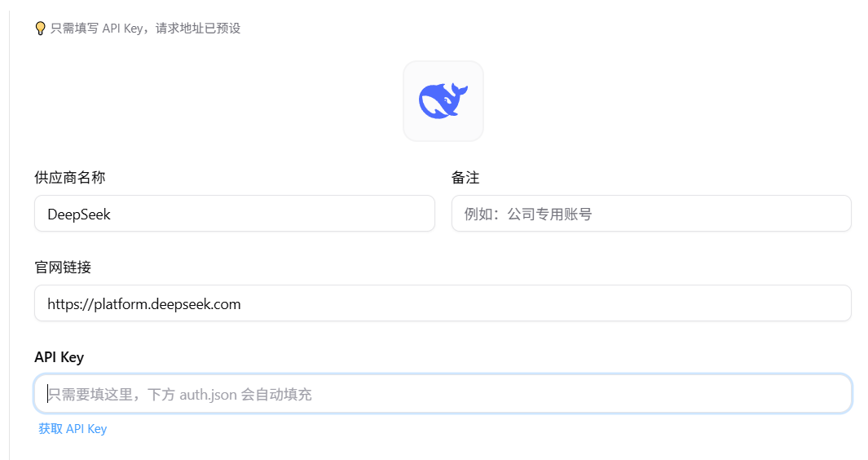Click the 官网链接 label
Image resolution: width=868 pixels, height=460 pixels.
point(63,268)
